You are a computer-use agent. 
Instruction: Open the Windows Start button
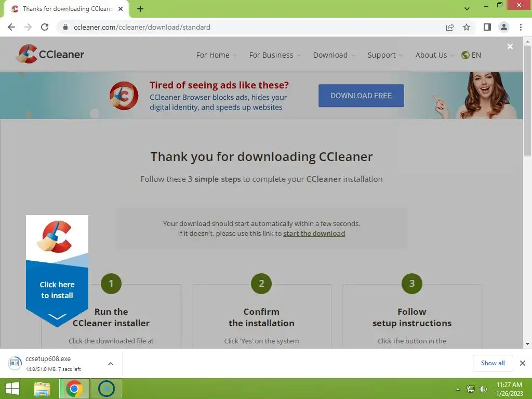(12, 389)
